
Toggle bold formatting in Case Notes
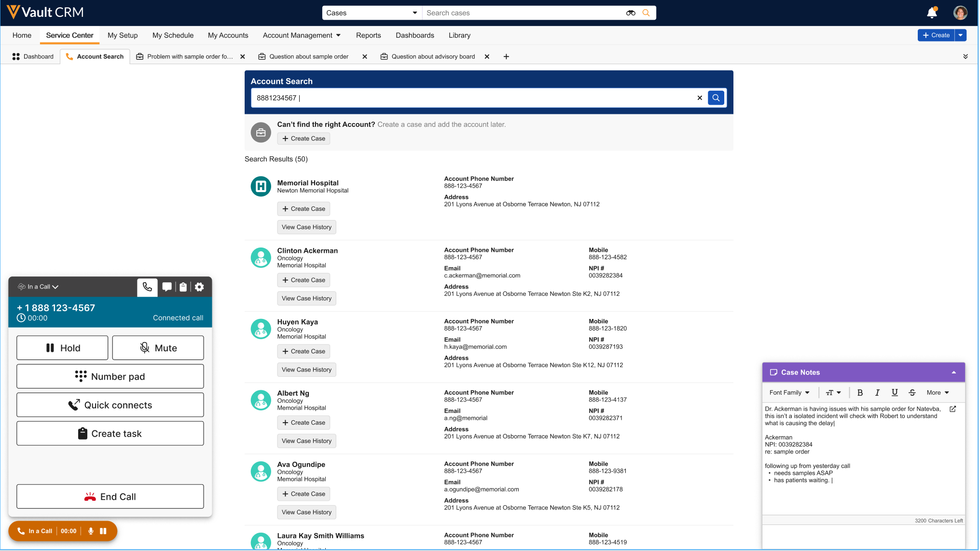click(x=860, y=393)
